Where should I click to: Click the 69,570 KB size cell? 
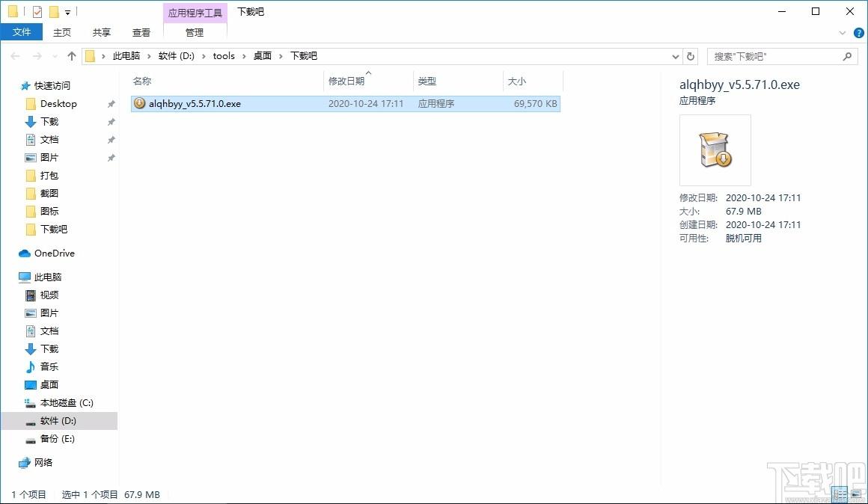535,103
